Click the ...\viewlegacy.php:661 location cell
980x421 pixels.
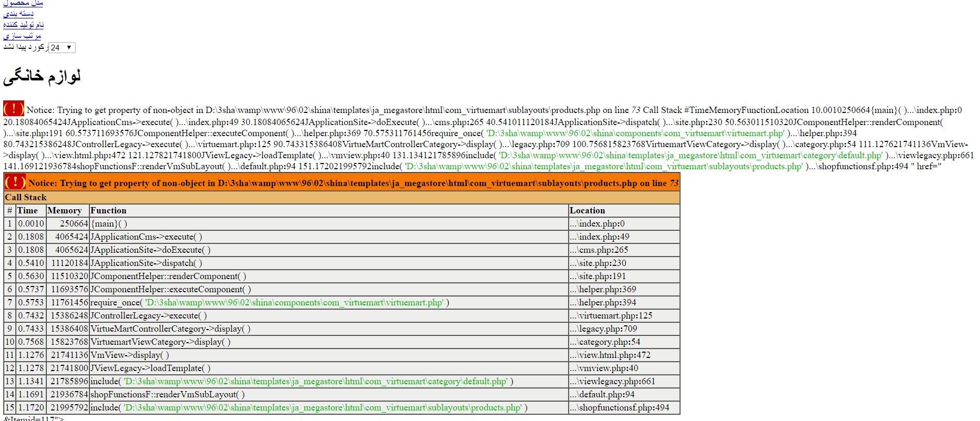click(x=624, y=381)
